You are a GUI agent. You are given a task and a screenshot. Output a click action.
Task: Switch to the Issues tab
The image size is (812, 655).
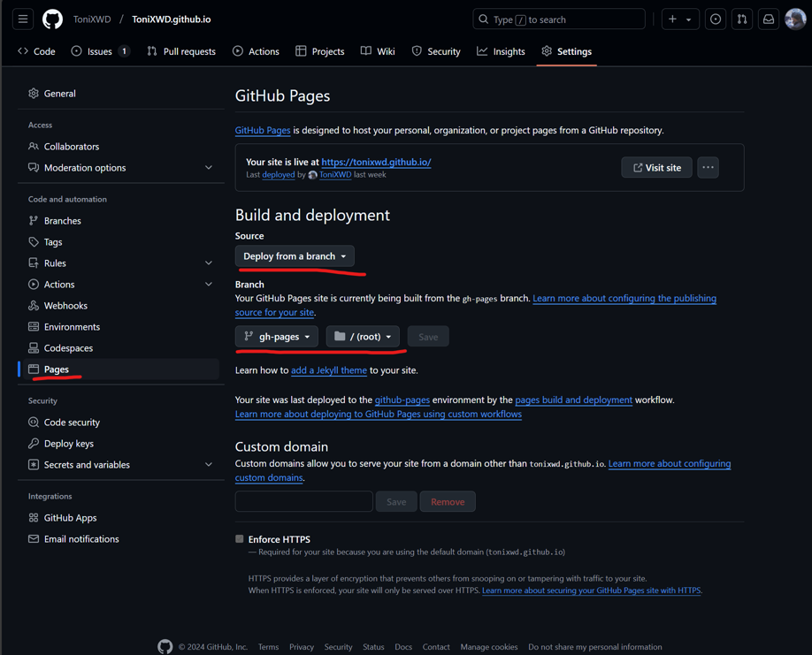(100, 51)
